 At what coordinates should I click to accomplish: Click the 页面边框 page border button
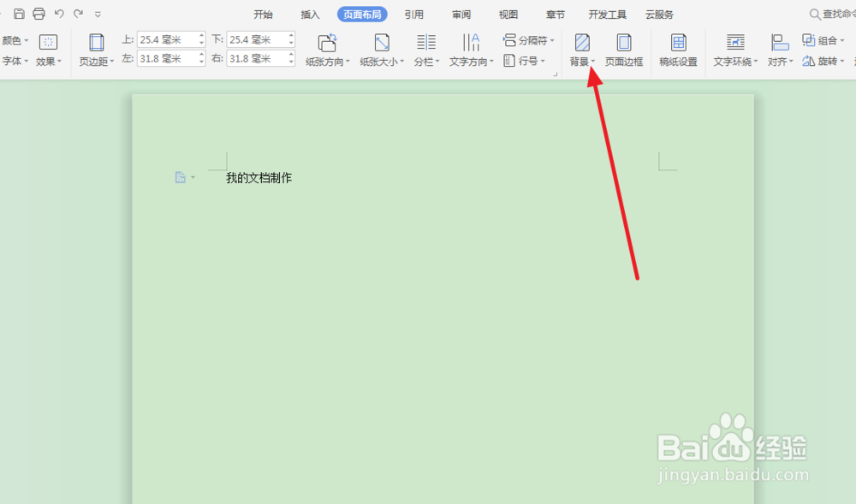[x=624, y=50]
